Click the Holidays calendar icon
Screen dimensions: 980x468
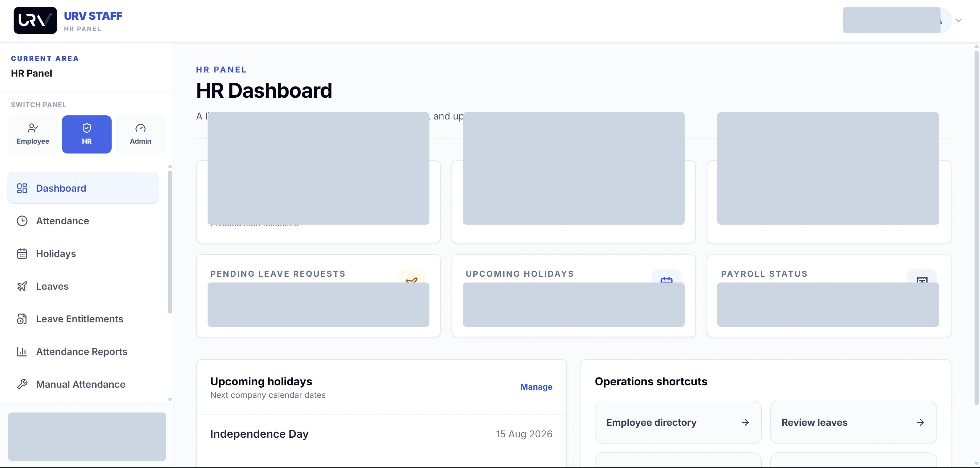click(22, 254)
